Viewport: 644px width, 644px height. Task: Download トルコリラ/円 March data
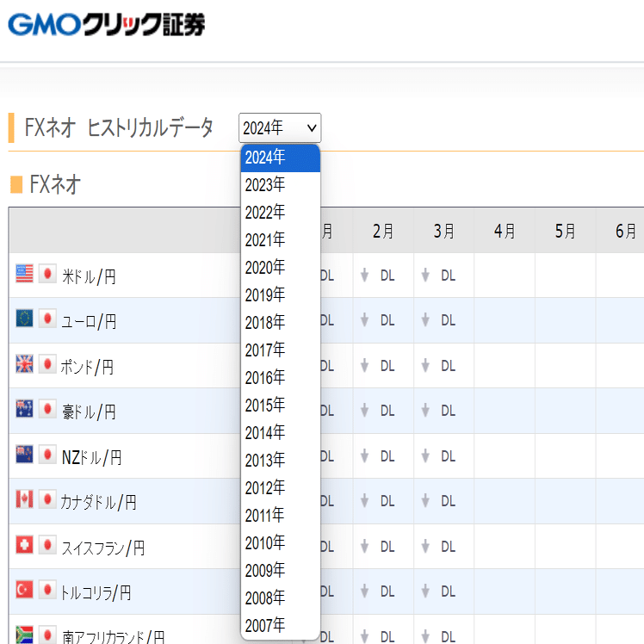pos(438,591)
